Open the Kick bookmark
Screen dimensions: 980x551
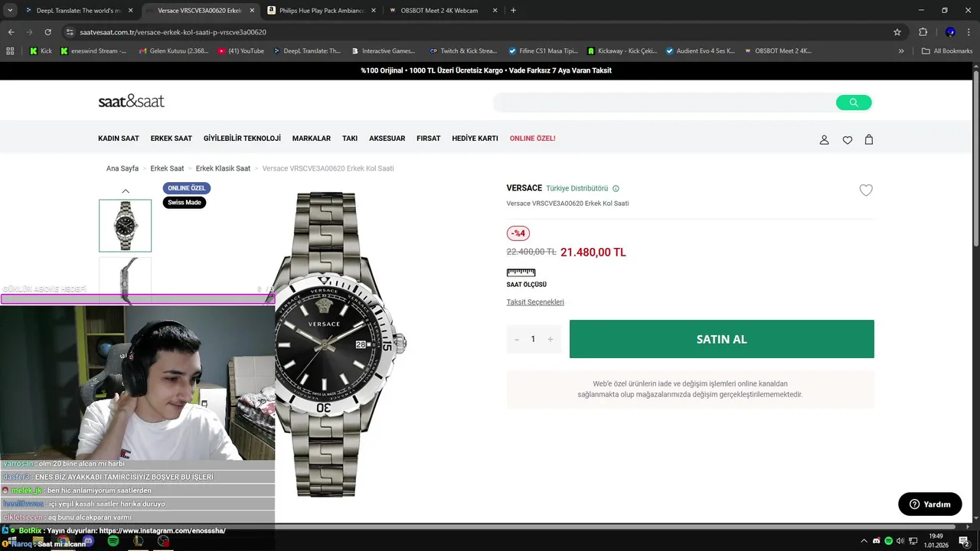pyautogui.click(x=41, y=51)
